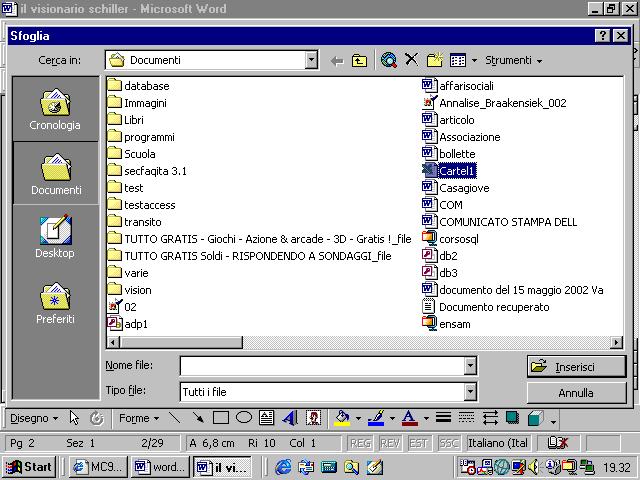Select the Libri folder
640x480 pixels.
point(126,120)
